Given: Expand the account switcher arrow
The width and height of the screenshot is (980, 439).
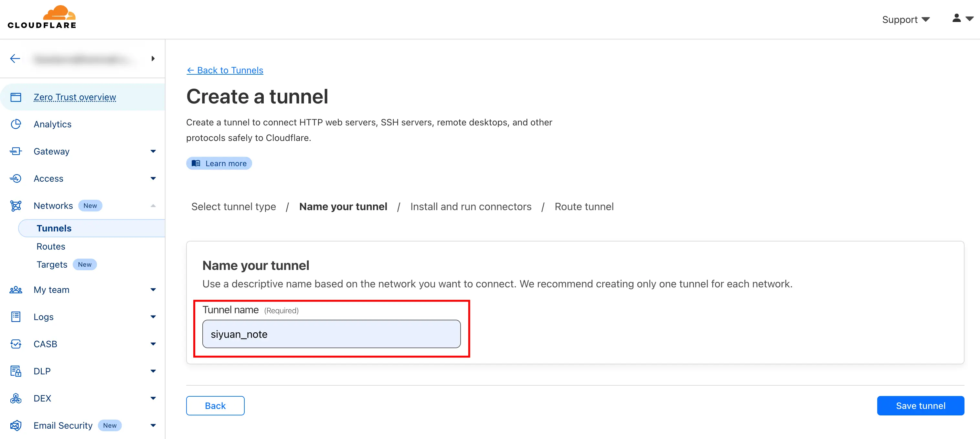Looking at the screenshot, I should click(x=153, y=59).
